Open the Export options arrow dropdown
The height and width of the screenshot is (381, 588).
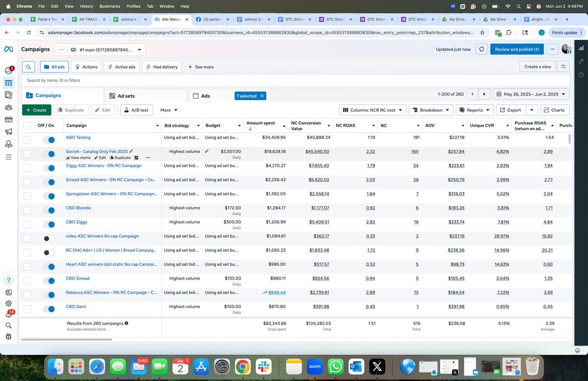pyautogui.click(x=532, y=110)
